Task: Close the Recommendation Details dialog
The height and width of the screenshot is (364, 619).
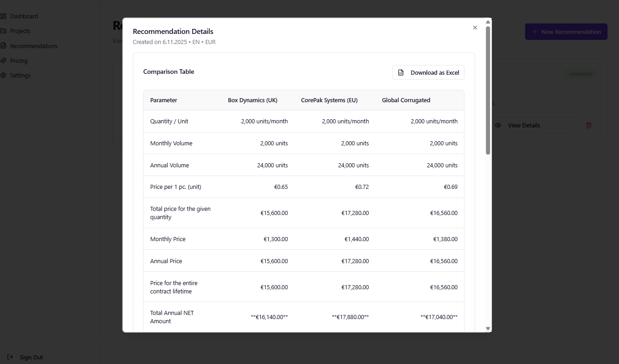Action: pyautogui.click(x=475, y=28)
